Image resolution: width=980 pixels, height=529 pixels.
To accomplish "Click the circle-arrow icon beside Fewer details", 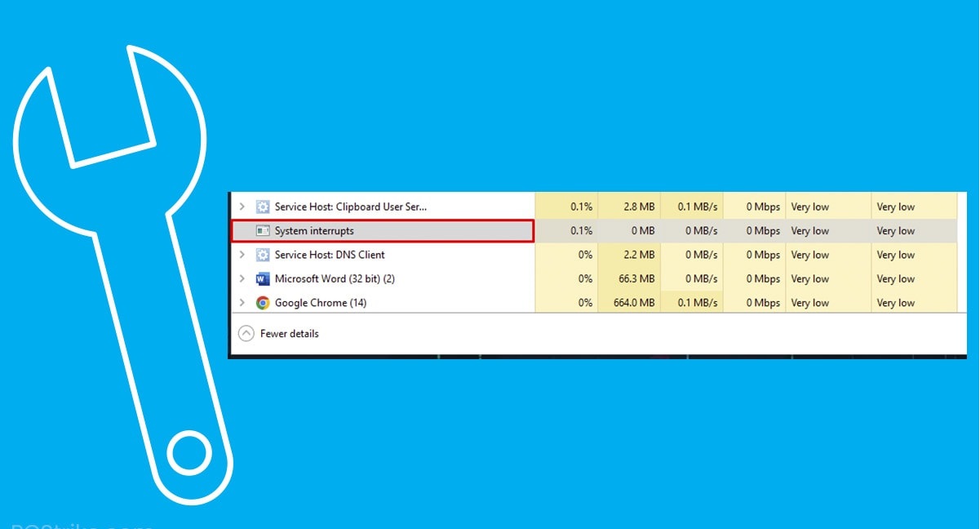I will point(246,333).
